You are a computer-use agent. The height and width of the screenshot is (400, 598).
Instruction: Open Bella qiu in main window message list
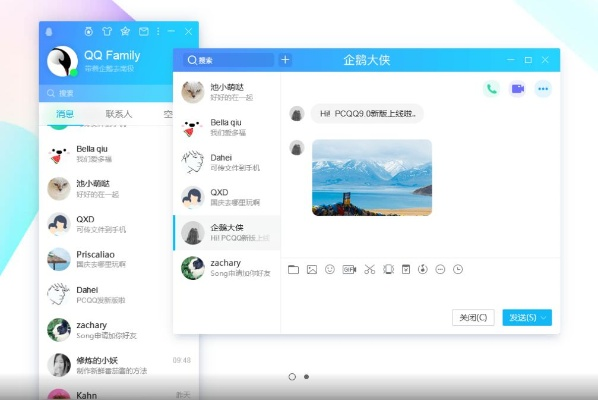click(x=106, y=154)
